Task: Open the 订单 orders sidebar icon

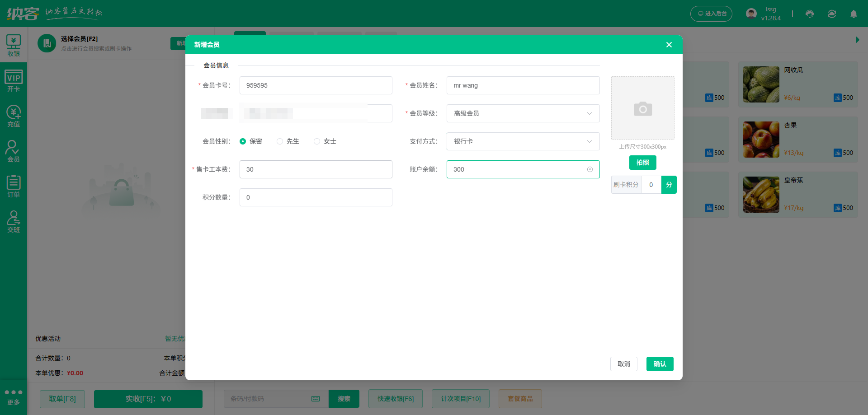Action: 14,187
